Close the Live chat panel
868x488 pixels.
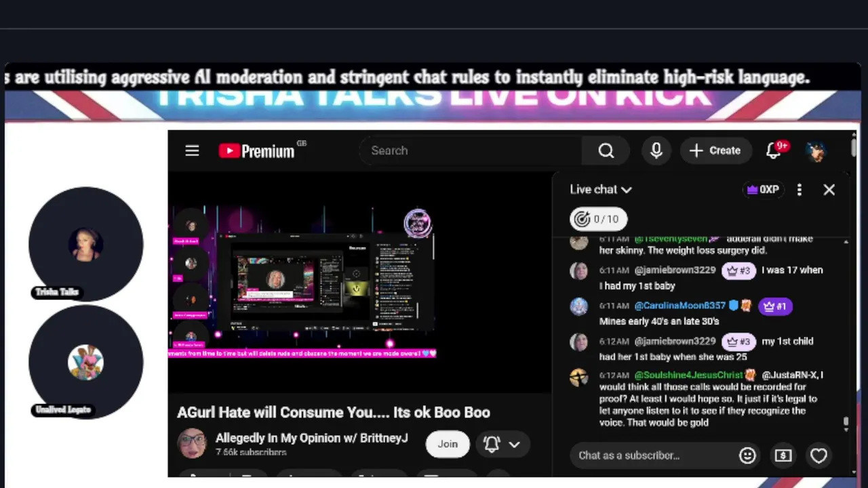pos(829,190)
